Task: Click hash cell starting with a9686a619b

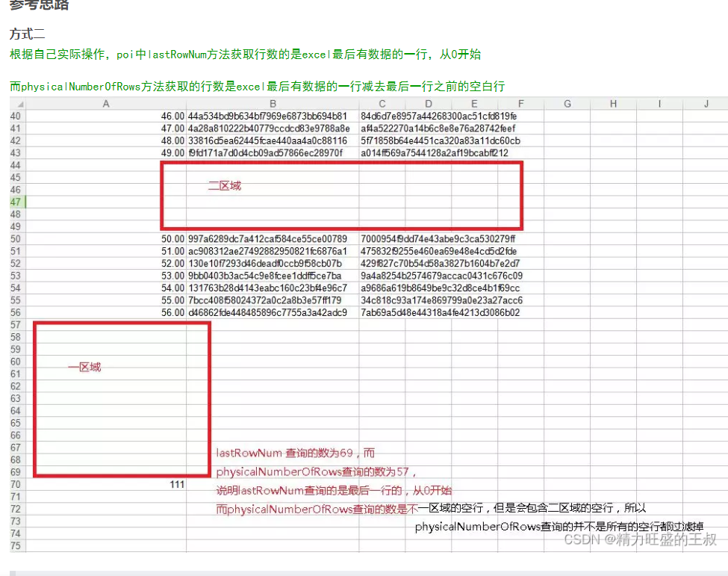Action: (440, 288)
